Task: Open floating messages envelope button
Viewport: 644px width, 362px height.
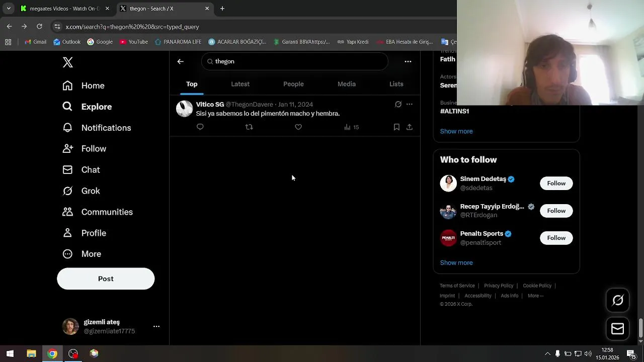Action: coord(618,329)
